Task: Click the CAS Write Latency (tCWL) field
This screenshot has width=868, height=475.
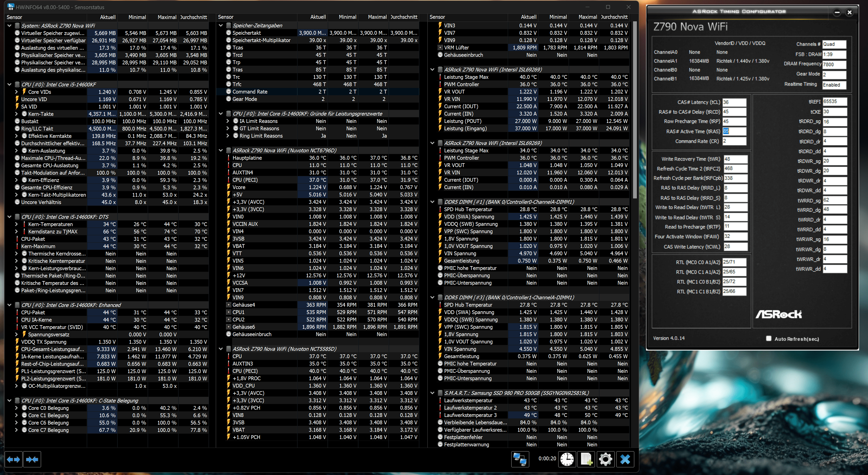Action: click(x=735, y=246)
